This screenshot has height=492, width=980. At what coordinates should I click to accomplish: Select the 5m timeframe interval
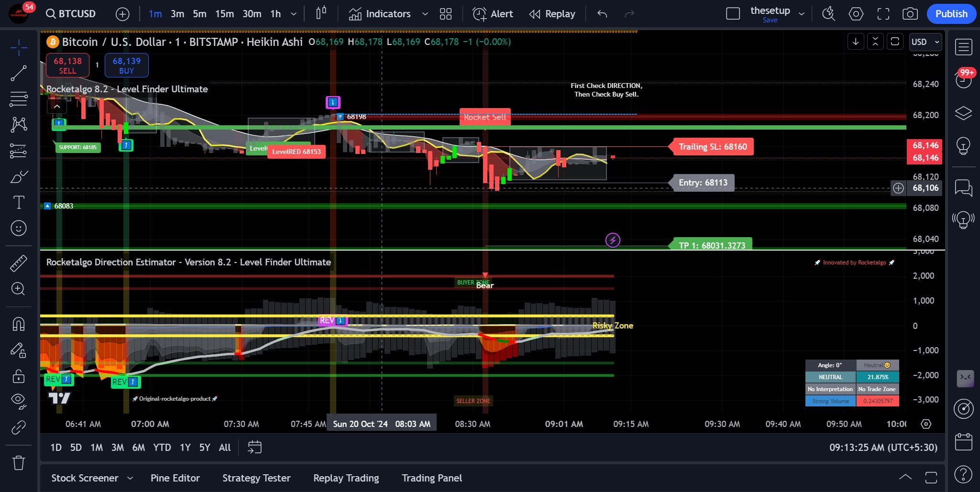pyautogui.click(x=199, y=14)
